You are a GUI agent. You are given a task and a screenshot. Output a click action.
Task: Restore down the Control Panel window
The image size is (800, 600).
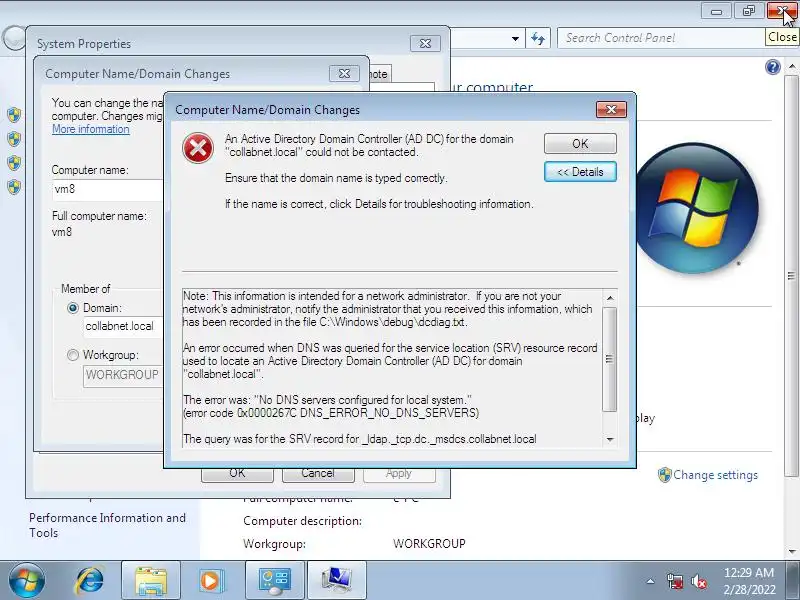748,11
